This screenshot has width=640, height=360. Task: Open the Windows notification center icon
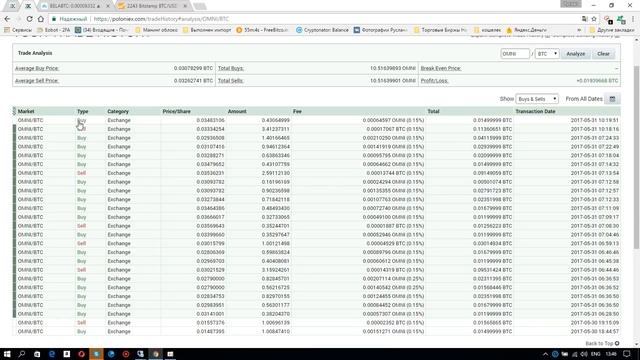(x=627, y=354)
